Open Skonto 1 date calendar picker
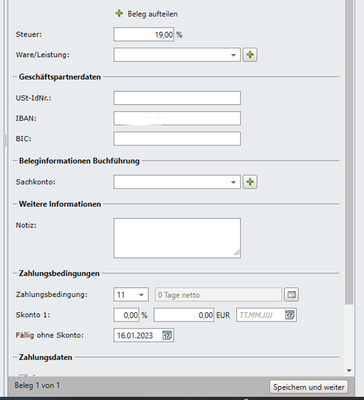The image size is (364, 400). click(x=290, y=315)
